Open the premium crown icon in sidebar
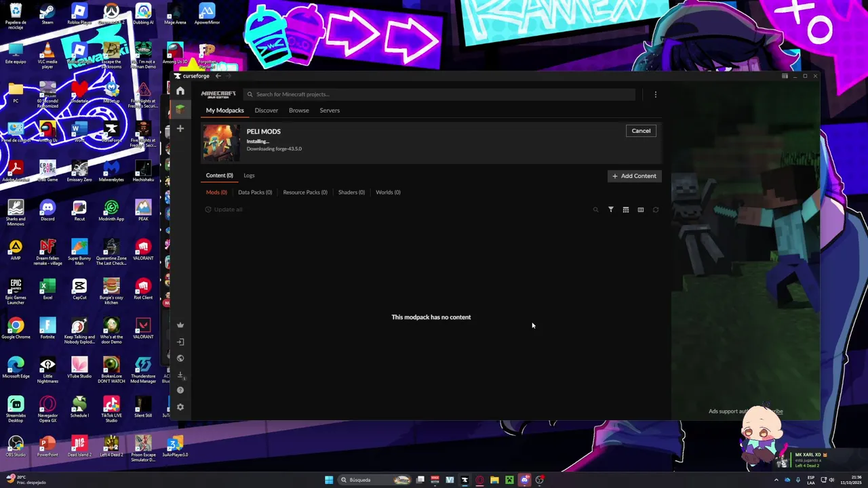868x488 pixels. click(x=180, y=325)
